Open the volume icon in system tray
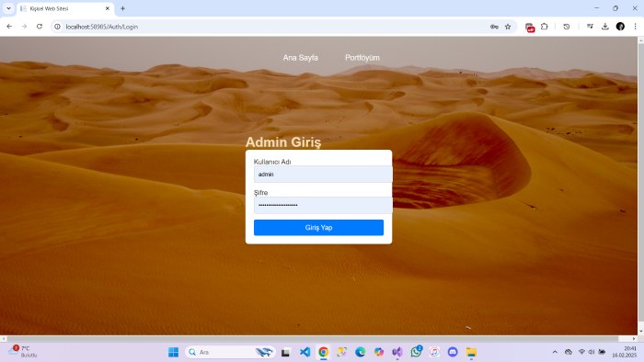Screen dimensions: 644x362 [592, 352]
